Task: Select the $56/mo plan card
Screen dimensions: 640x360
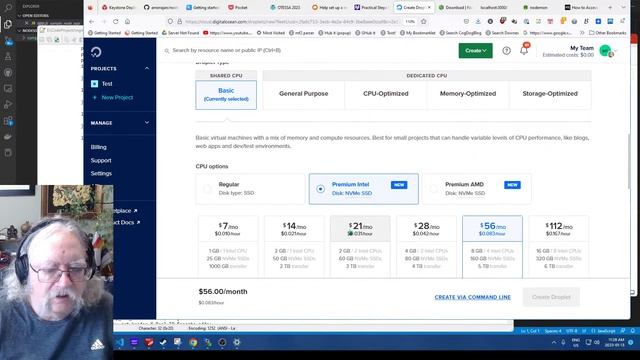Action: tap(492, 247)
